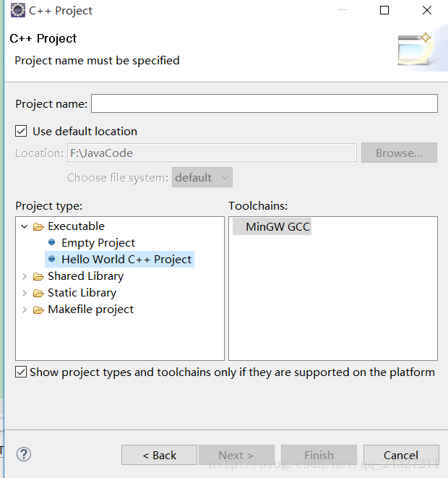Screen dimensions: 448x478
Task: Click the Eclipse icon in title bar
Action: coord(17,10)
